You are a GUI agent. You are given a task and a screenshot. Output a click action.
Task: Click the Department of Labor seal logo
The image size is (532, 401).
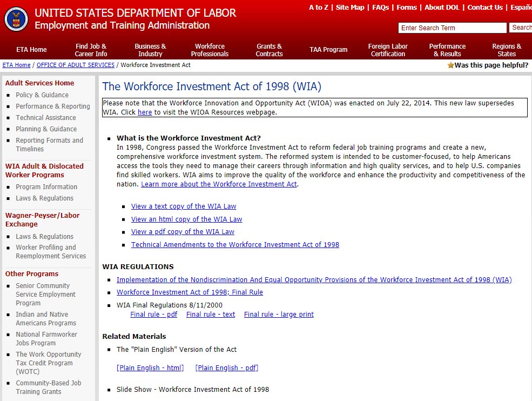point(16,19)
